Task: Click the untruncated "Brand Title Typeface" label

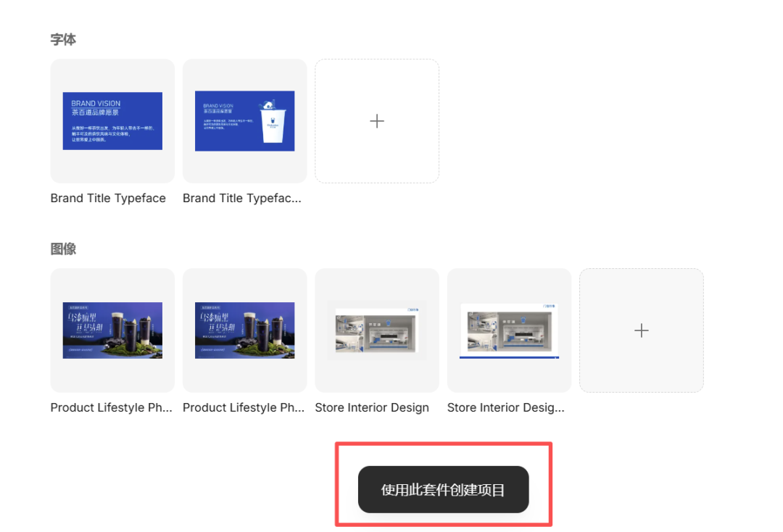Action: pyautogui.click(x=108, y=198)
